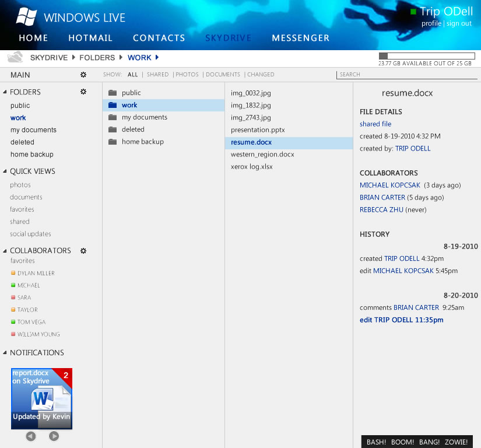Open HOTMAIL from top navigation

pyautogui.click(x=90, y=38)
